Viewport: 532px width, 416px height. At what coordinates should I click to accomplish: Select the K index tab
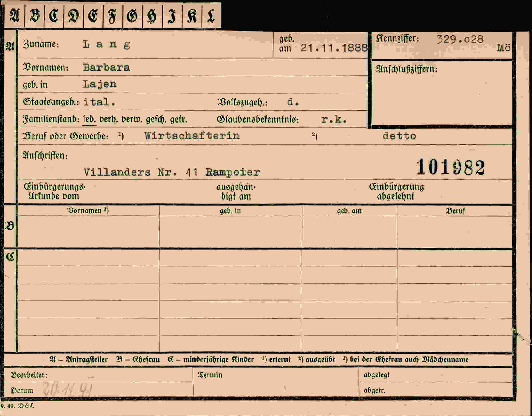(x=192, y=16)
